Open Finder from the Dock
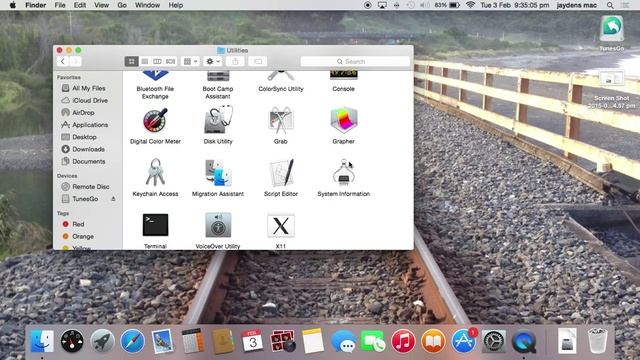This screenshot has width=640, height=360. [42, 341]
